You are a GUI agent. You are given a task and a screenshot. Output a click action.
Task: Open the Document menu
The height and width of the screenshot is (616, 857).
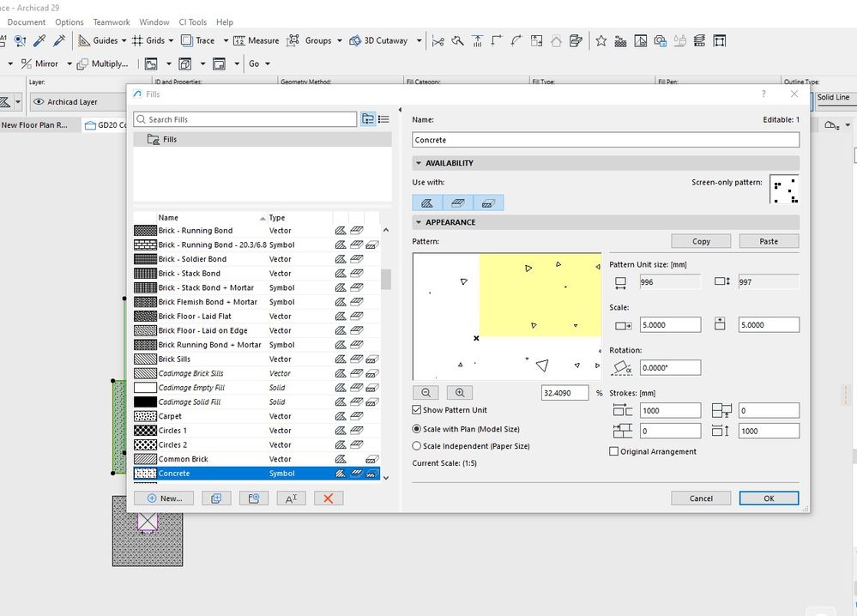coord(27,21)
